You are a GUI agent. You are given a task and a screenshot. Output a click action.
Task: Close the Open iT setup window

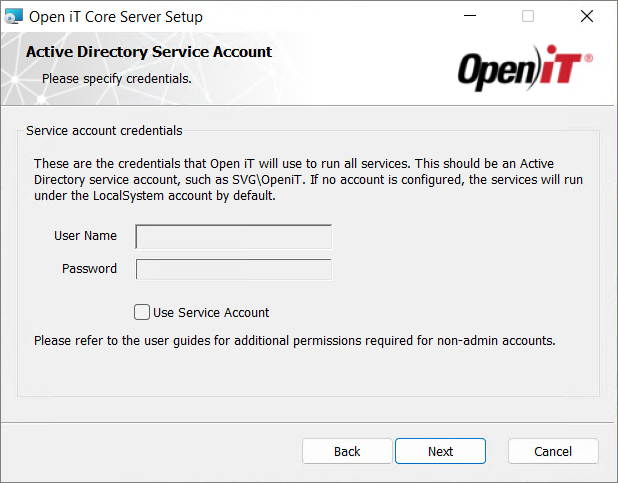587,16
